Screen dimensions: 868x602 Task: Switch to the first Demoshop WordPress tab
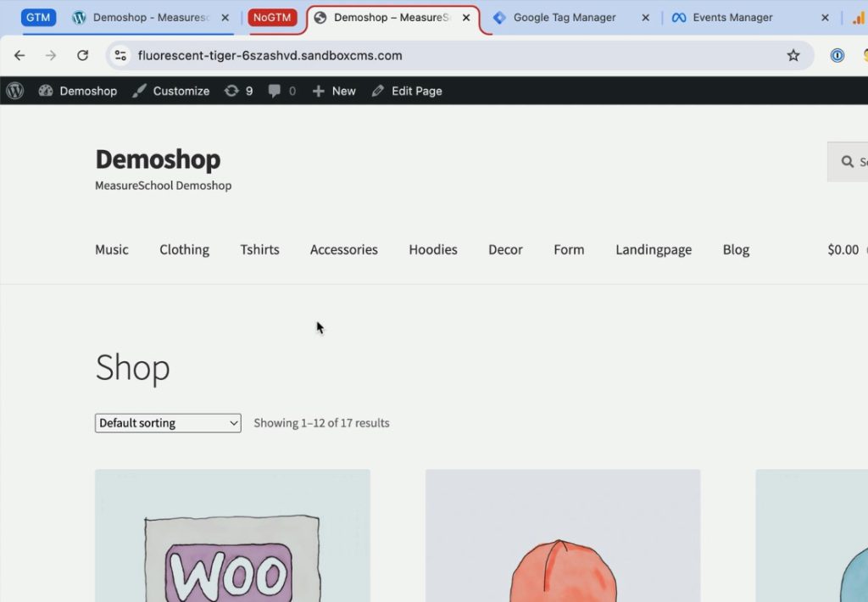(x=142, y=18)
